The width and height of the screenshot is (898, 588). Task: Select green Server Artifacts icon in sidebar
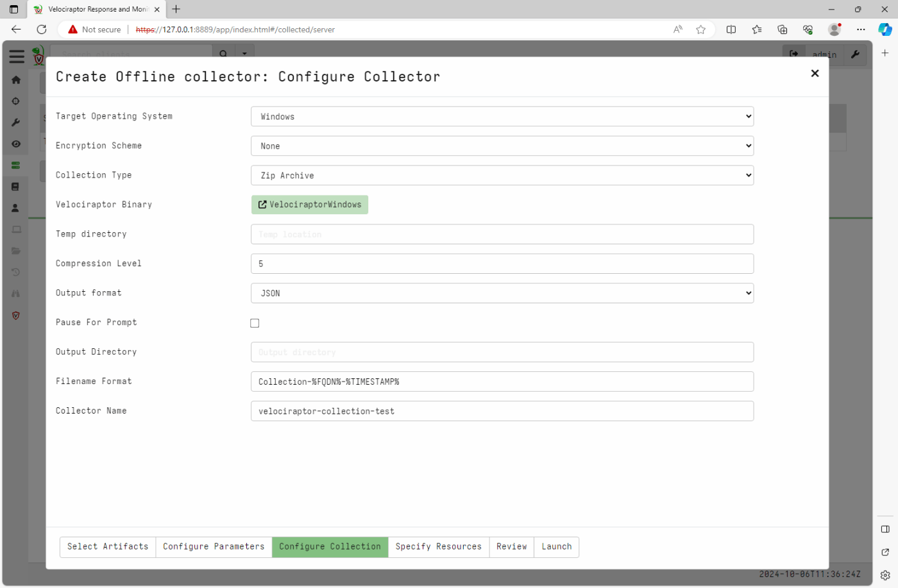point(16,165)
